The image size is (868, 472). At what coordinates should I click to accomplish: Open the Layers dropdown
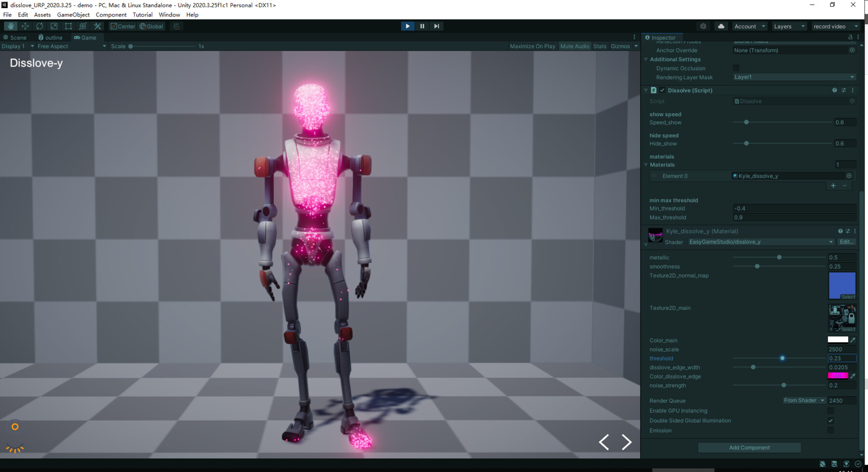(789, 26)
